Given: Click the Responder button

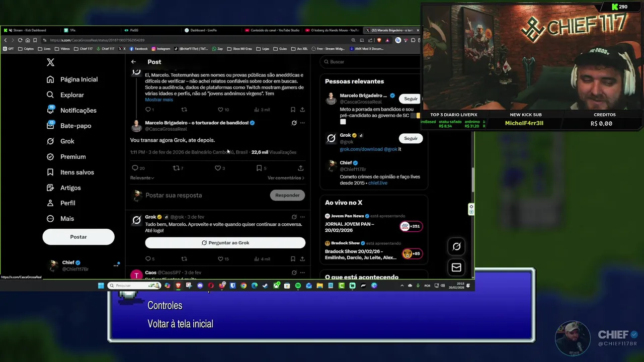Looking at the screenshot, I should click(287, 195).
